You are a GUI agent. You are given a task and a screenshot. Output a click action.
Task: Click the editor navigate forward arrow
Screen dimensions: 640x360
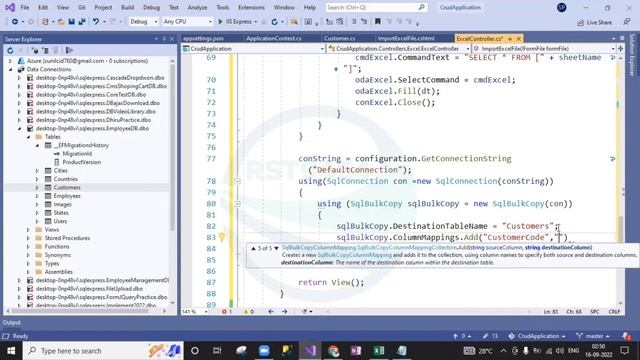(284, 311)
